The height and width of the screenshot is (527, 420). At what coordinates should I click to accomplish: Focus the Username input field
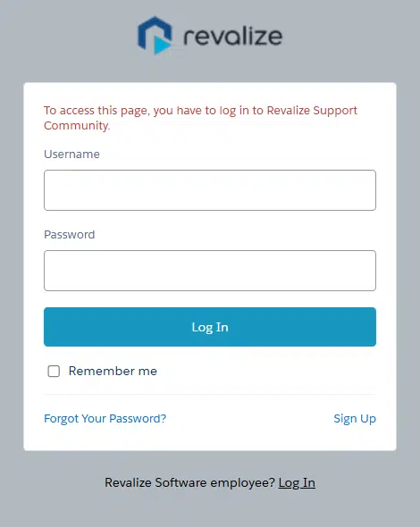click(x=210, y=190)
